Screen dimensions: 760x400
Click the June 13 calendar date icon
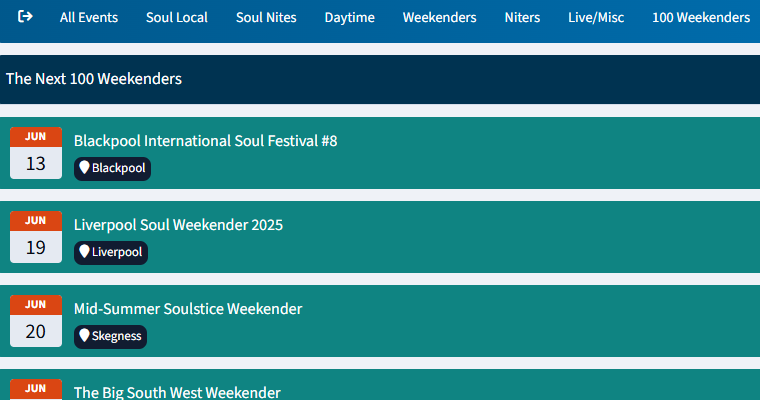[x=36, y=153]
